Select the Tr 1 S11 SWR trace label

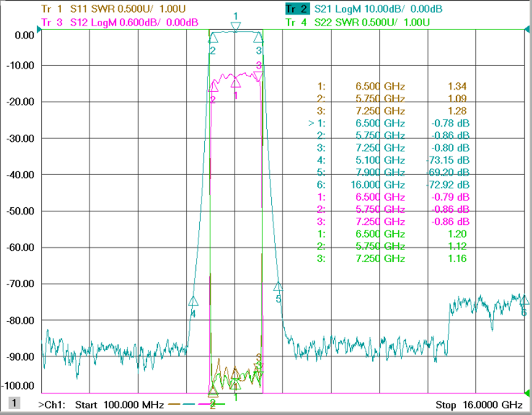pos(113,9)
